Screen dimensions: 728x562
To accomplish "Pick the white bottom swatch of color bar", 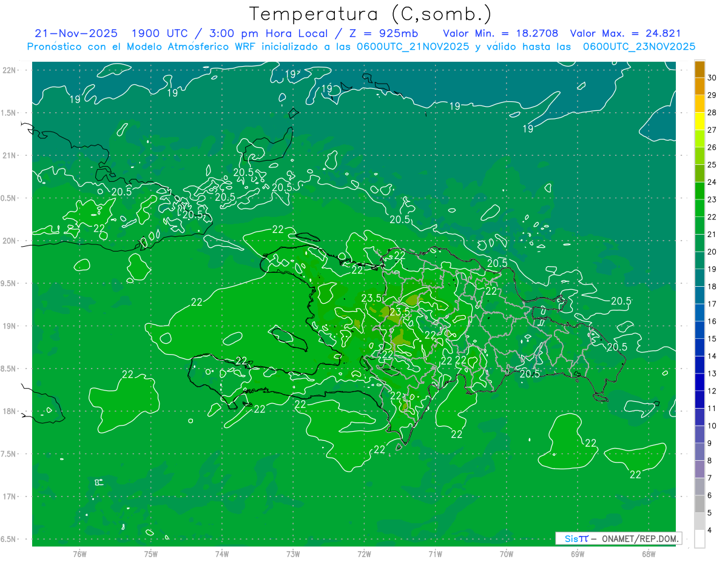I will (699, 539).
